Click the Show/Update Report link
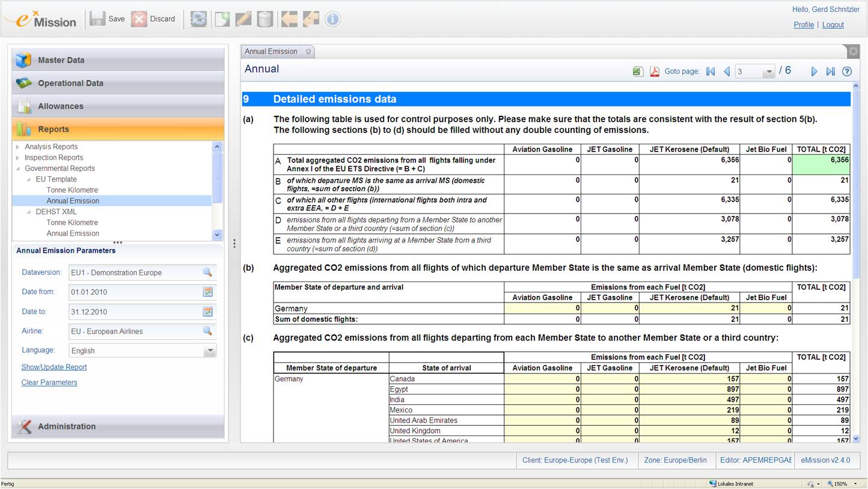The image size is (868, 489). point(54,367)
